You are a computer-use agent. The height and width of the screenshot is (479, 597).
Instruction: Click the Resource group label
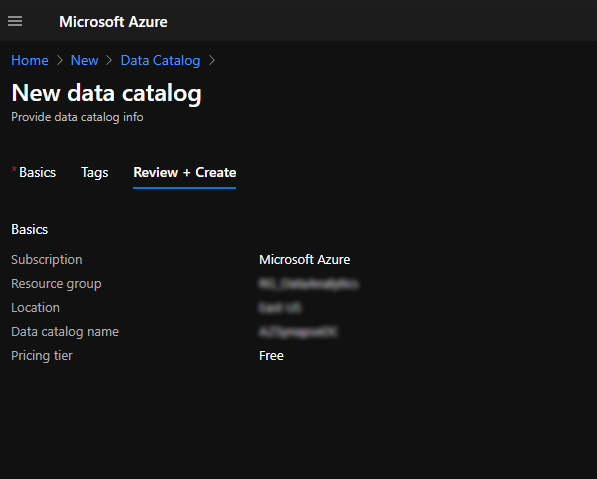56,284
